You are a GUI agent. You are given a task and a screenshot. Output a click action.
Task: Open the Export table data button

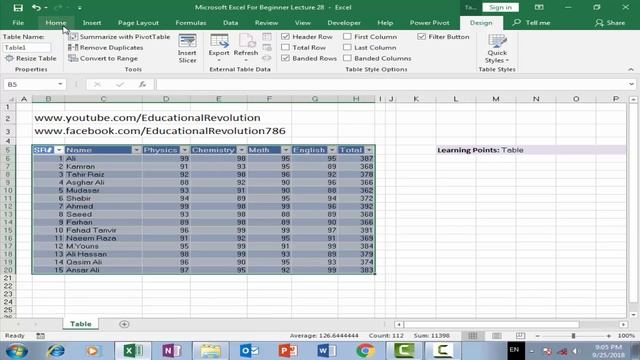point(219,48)
